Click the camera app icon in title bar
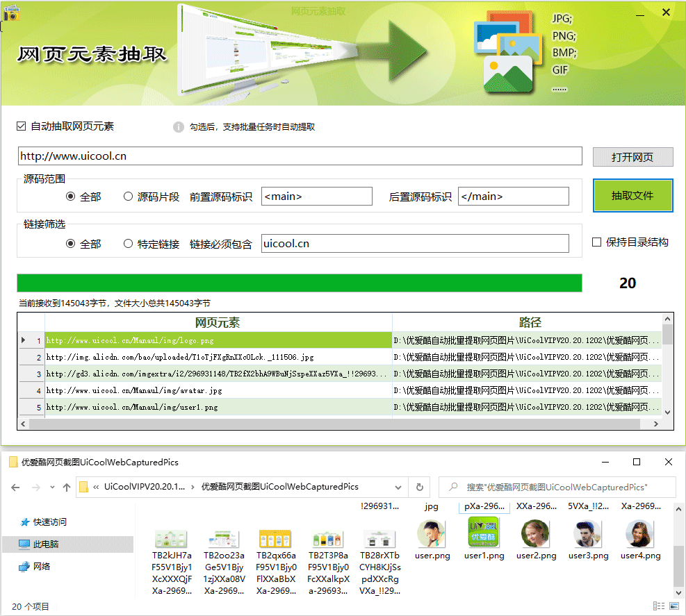 12,13
